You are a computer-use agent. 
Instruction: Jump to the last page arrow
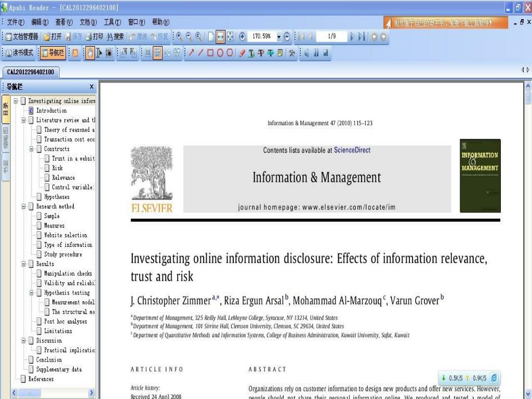tap(362, 37)
